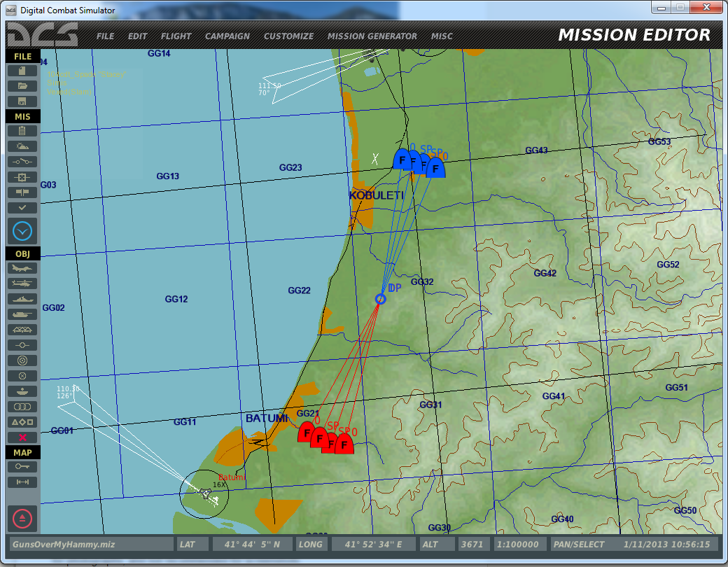This screenshot has height=567, width=728.
Task: Select the ship group placement tool
Action: [x=22, y=299]
